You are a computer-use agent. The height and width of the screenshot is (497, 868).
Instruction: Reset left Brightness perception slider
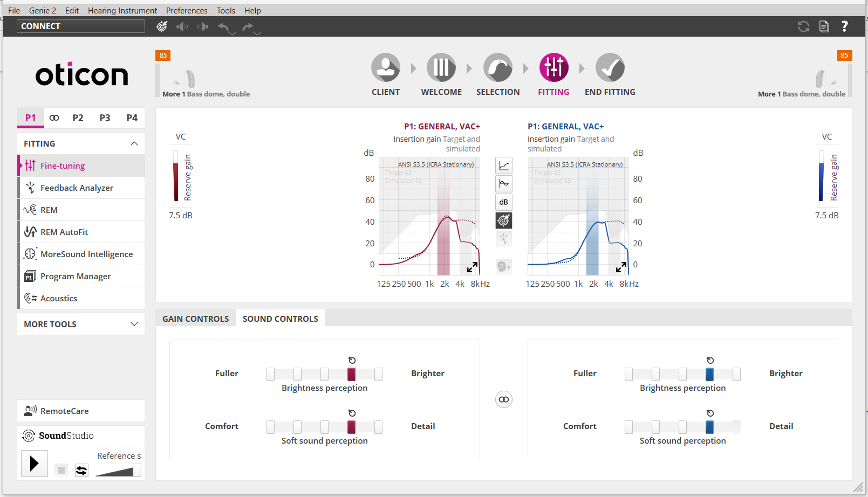(352, 360)
